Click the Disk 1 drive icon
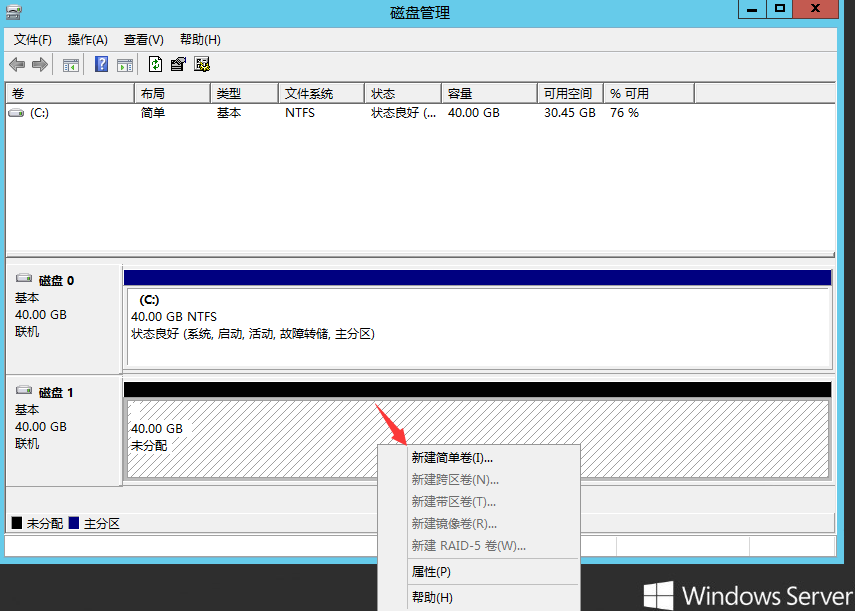This screenshot has width=855, height=611. (x=24, y=390)
